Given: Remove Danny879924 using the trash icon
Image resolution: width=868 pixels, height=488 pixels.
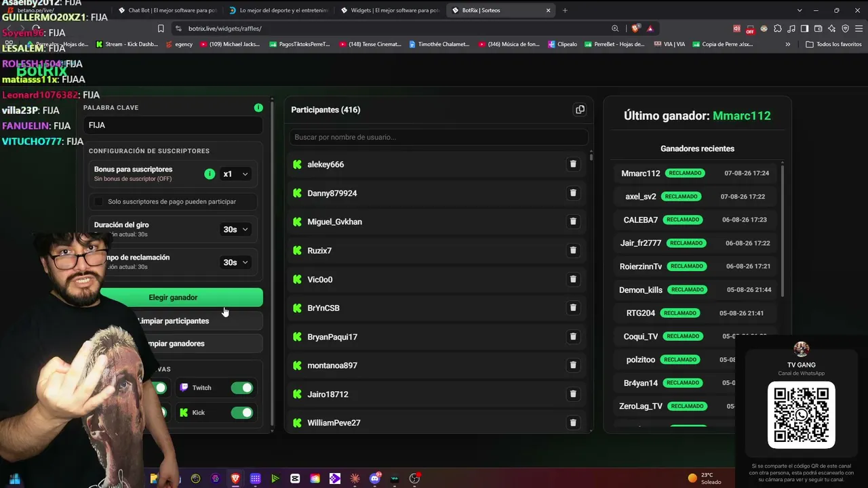Looking at the screenshot, I should pyautogui.click(x=573, y=193).
